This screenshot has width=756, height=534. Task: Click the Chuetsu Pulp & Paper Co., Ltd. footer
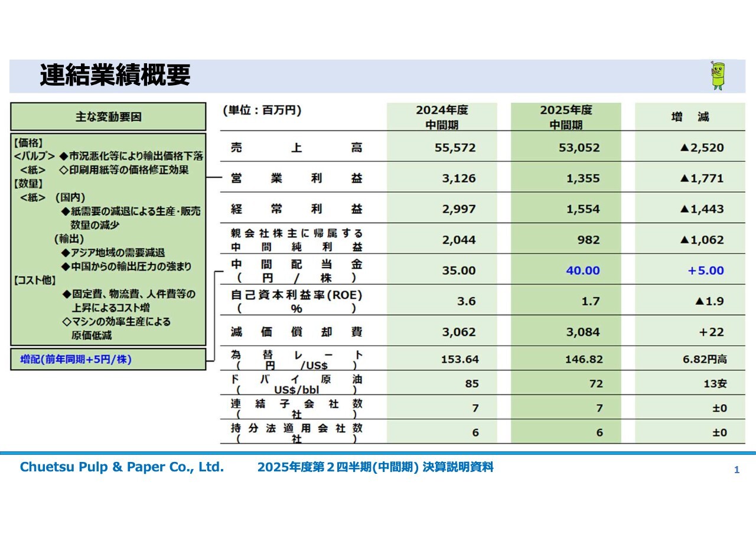click(122, 467)
